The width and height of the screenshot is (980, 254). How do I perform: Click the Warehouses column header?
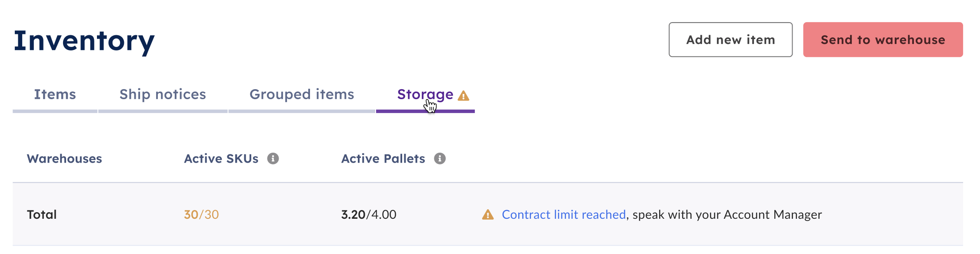(64, 159)
